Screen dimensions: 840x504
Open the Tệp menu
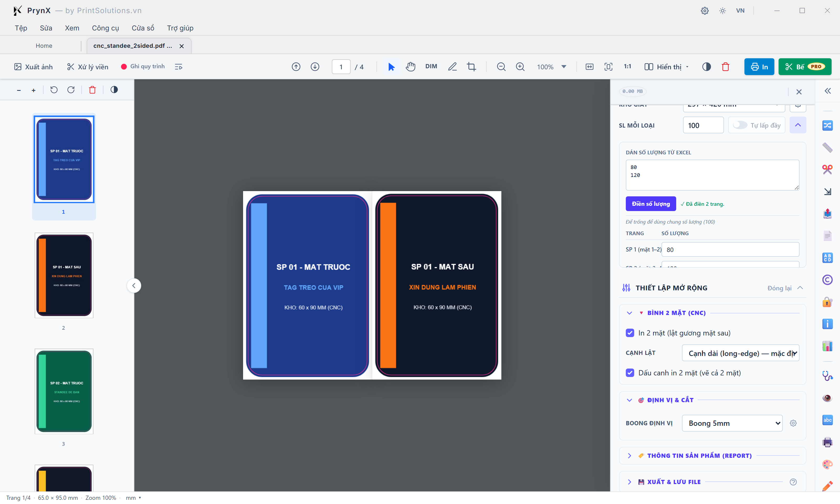point(21,28)
